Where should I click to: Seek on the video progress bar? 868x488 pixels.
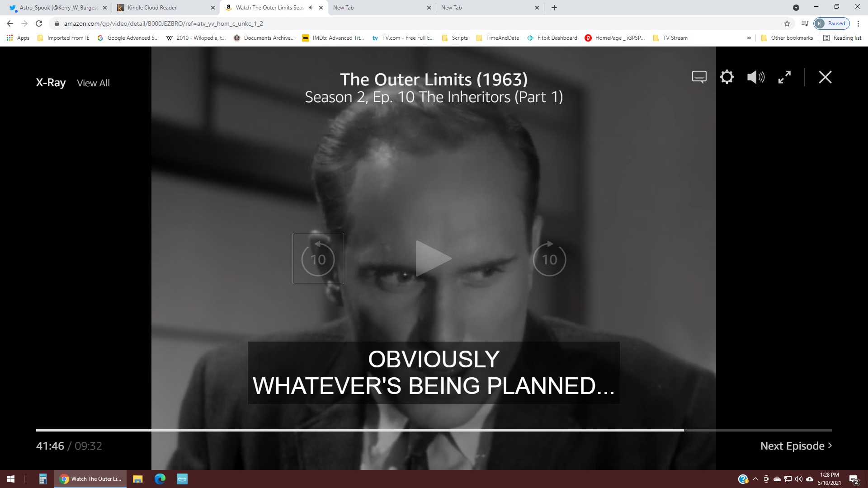click(x=434, y=430)
